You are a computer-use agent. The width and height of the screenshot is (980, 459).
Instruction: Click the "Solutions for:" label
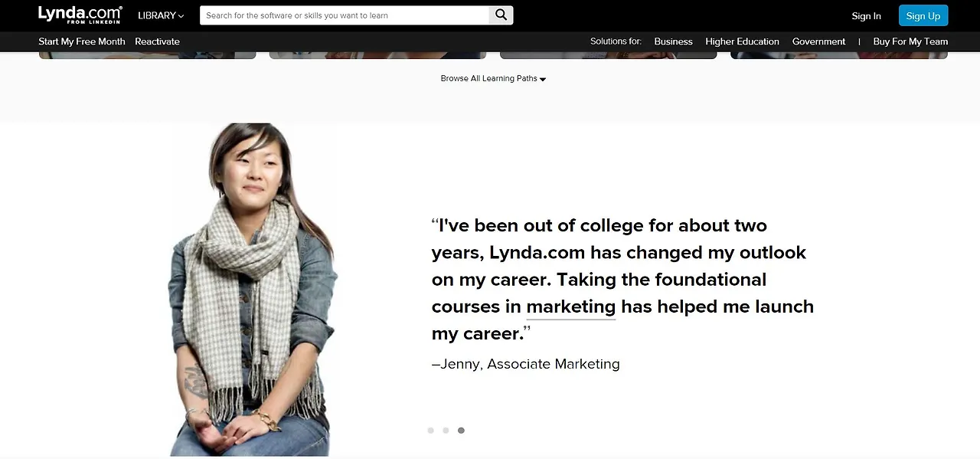point(616,41)
